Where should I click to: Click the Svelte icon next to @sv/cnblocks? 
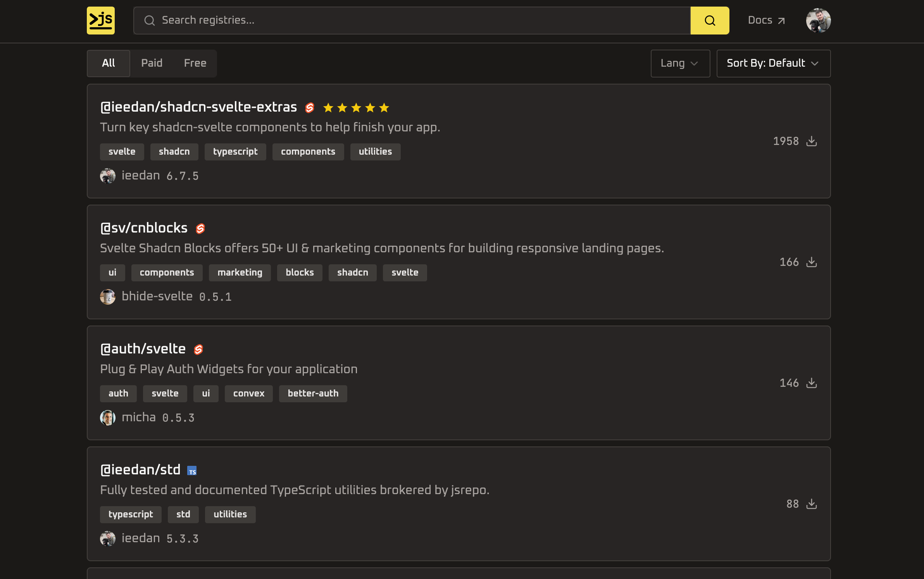point(200,229)
